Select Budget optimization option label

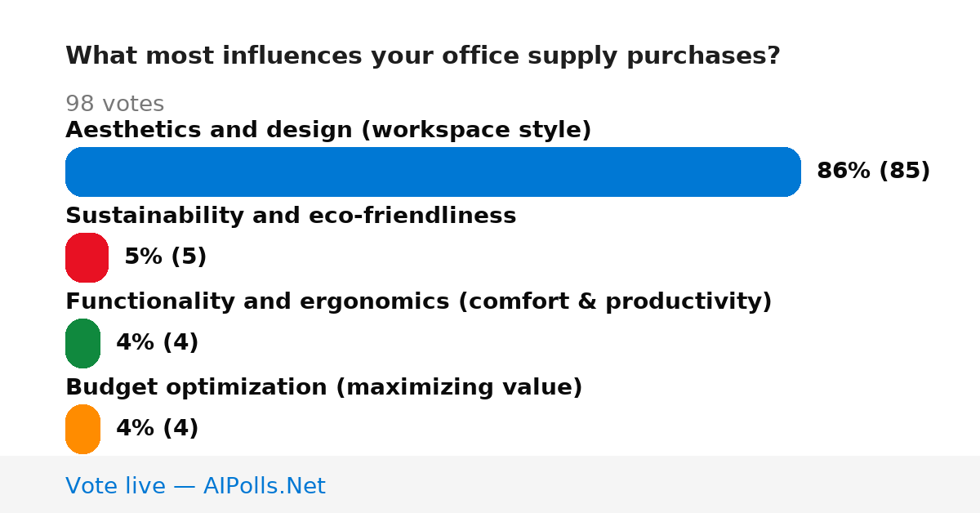pos(324,387)
